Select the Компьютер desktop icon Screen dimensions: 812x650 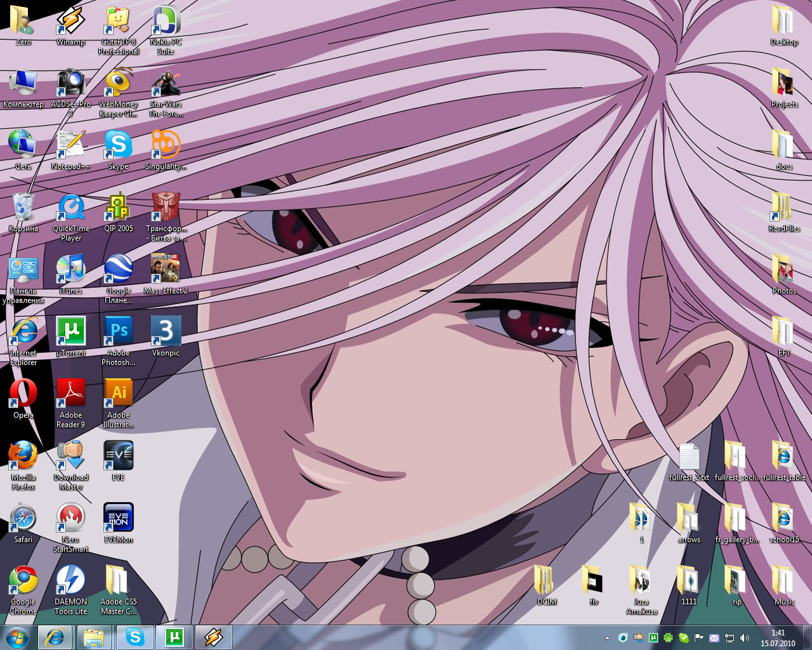click(x=23, y=89)
